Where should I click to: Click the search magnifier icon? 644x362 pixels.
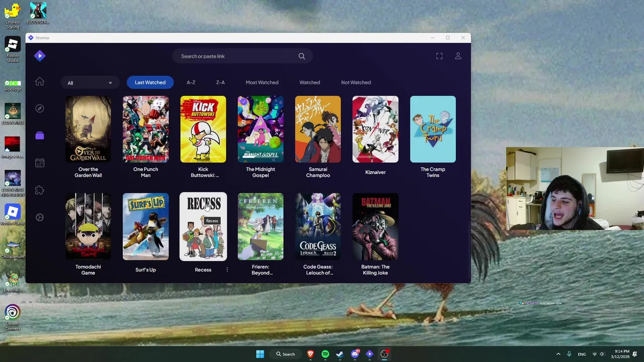(x=302, y=56)
